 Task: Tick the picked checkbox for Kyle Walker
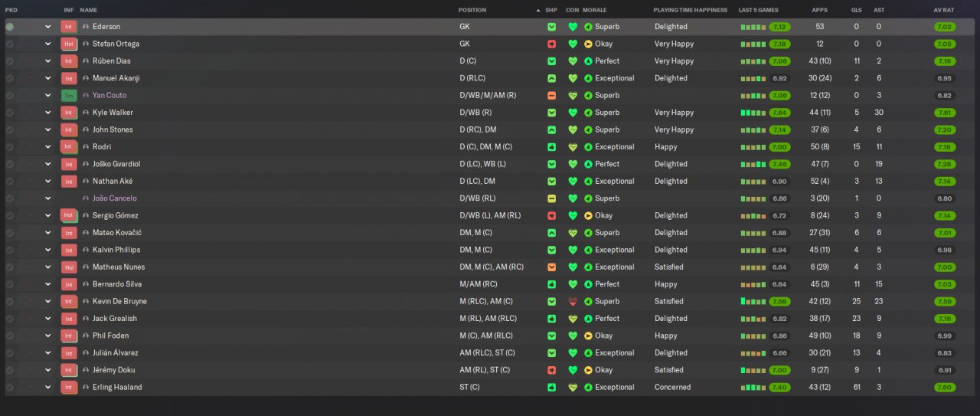pyautogui.click(x=10, y=113)
